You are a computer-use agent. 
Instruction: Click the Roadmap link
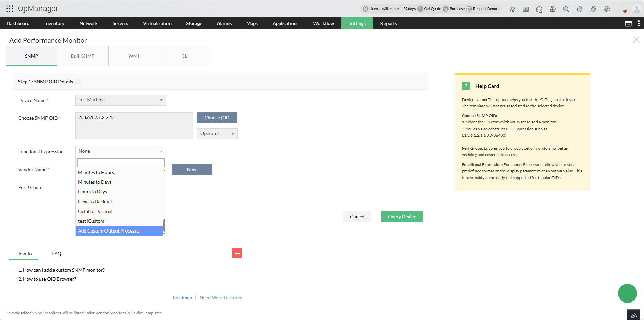click(x=182, y=298)
